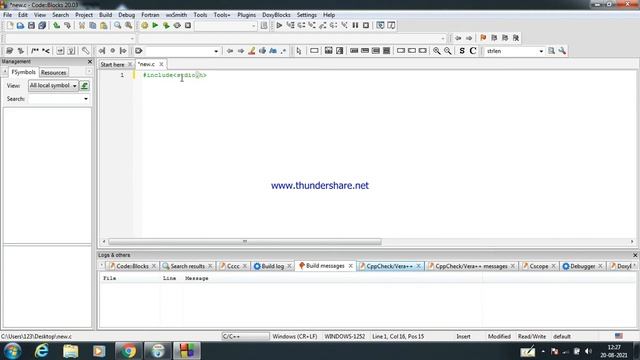Open the All local symbol view dropdown
Image resolution: width=640 pixels, height=360 pixels.
pos(53,86)
